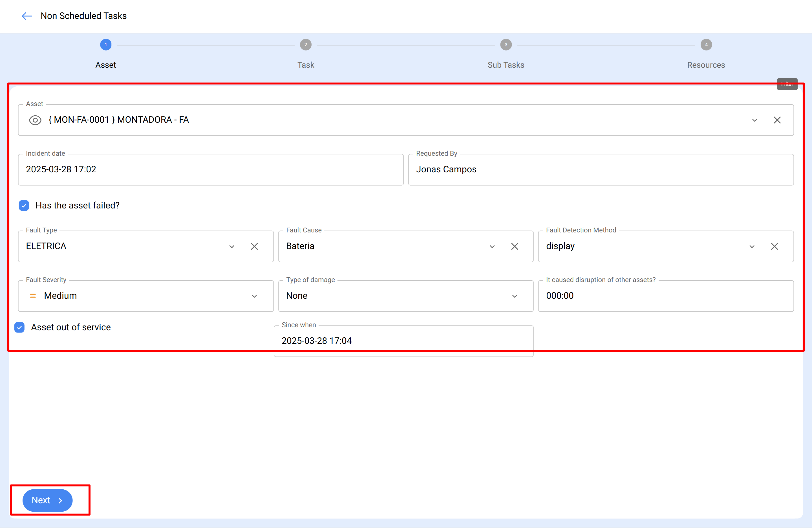Clear the Fault Cause Bateria value
The image size is (812, 528).
pyautogui.click(x=515, y=247)
